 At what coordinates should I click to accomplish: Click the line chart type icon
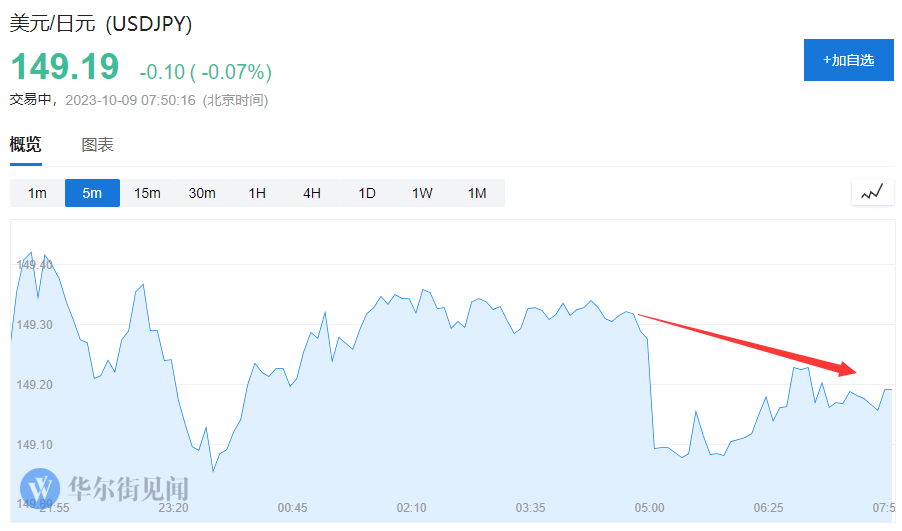point(872,192)
